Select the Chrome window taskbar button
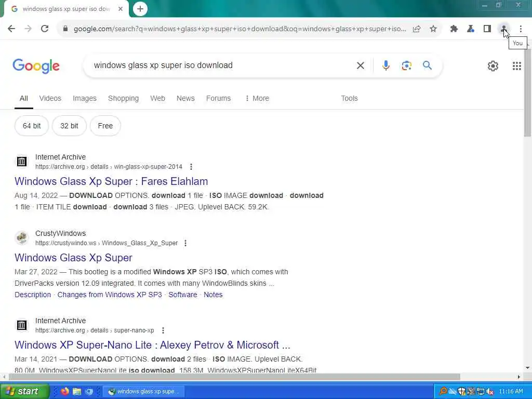Image resolution: width=532 pixels, height=399 pixels. [x=143, y=392]
